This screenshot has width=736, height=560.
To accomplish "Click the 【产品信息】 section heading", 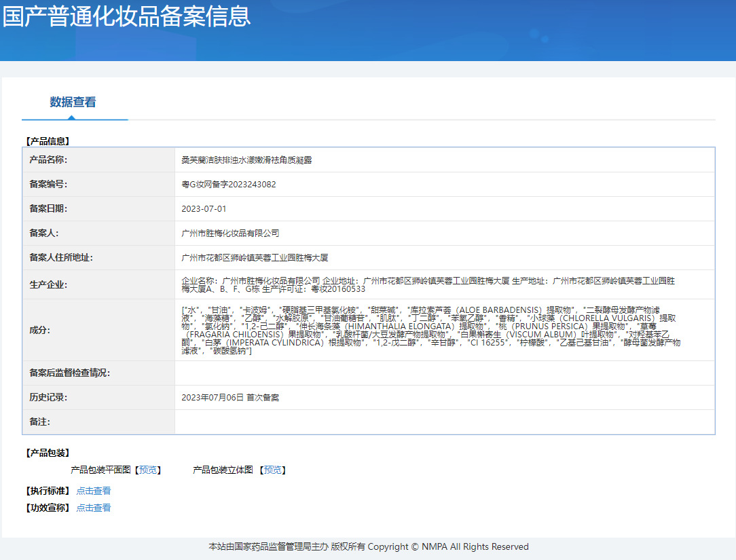I will click(x=48, y=141).
